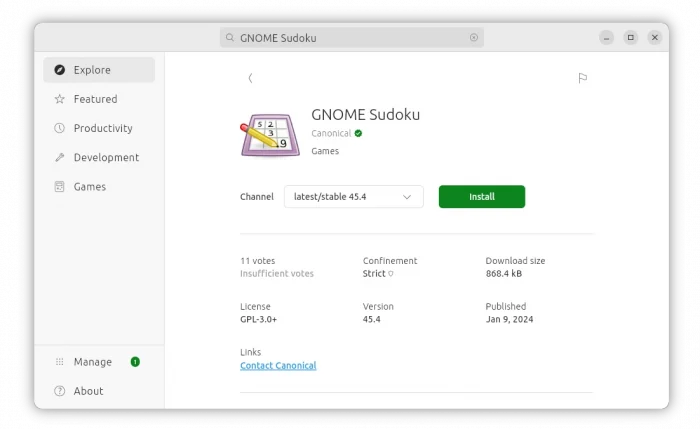Click the Development wrench icon
This screenshot has width=700, height=429.
pos(60,157)
